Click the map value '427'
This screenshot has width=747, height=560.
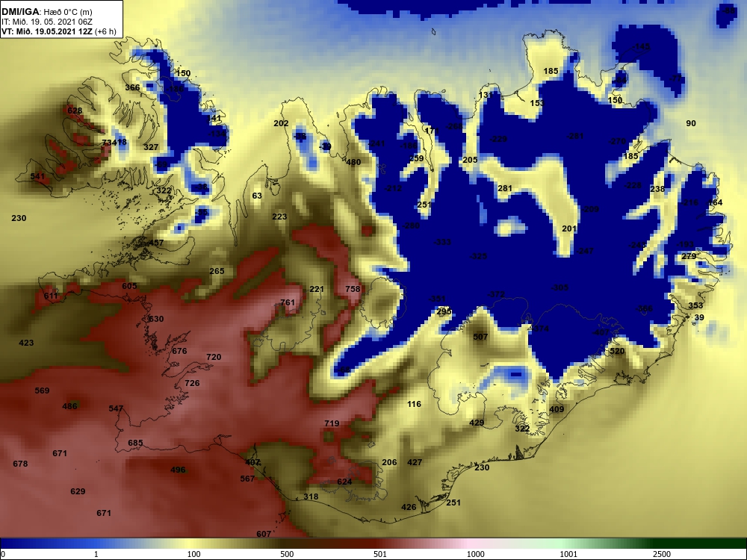[415, 462]
